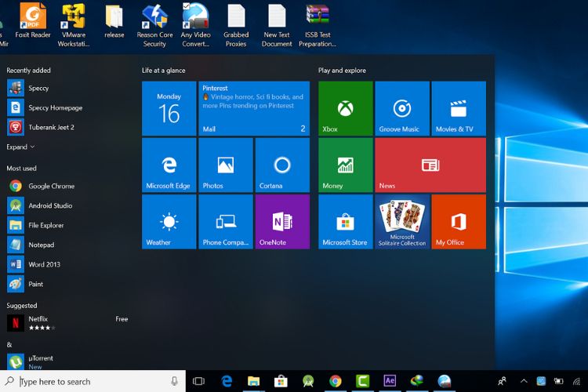Viewport: 588px width, 392px height.
Task: Open Phone Companion tile
Action: point(225,222)
